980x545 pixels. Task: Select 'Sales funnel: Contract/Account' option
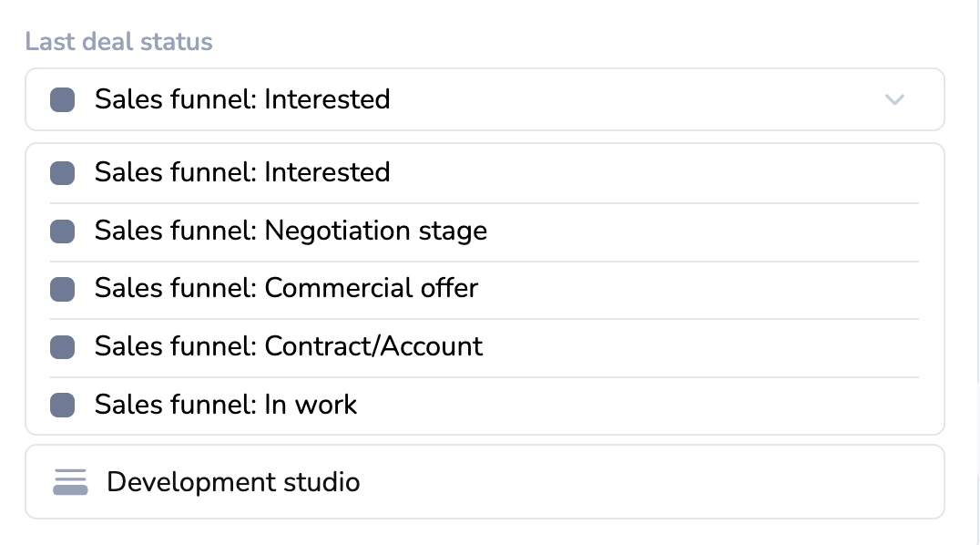(x=289, y=346)
